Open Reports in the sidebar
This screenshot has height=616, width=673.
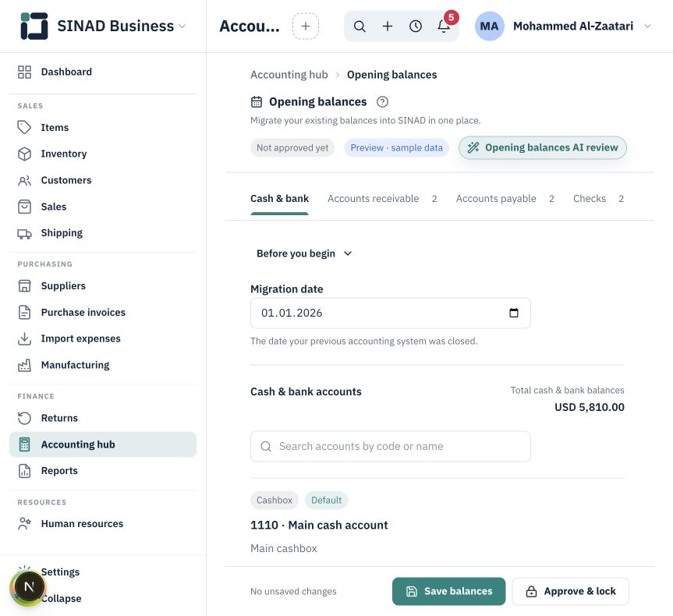click(103, 471)
